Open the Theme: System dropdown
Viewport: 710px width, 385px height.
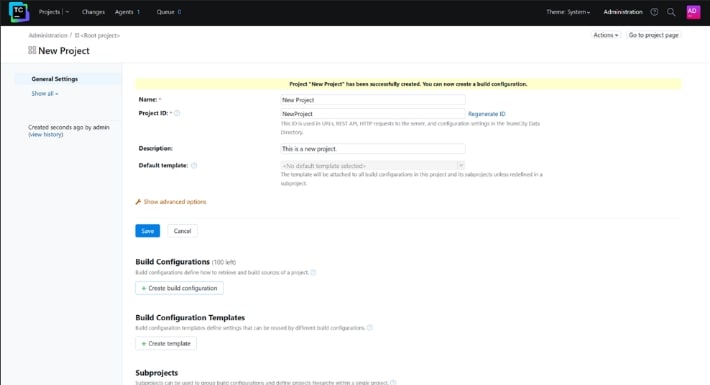(x=568, y=12)
